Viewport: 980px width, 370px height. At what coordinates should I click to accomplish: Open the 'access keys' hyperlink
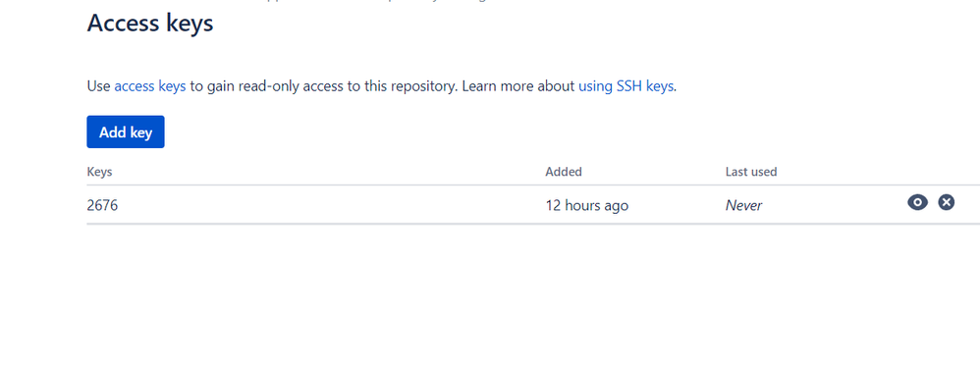coord(150,86)
